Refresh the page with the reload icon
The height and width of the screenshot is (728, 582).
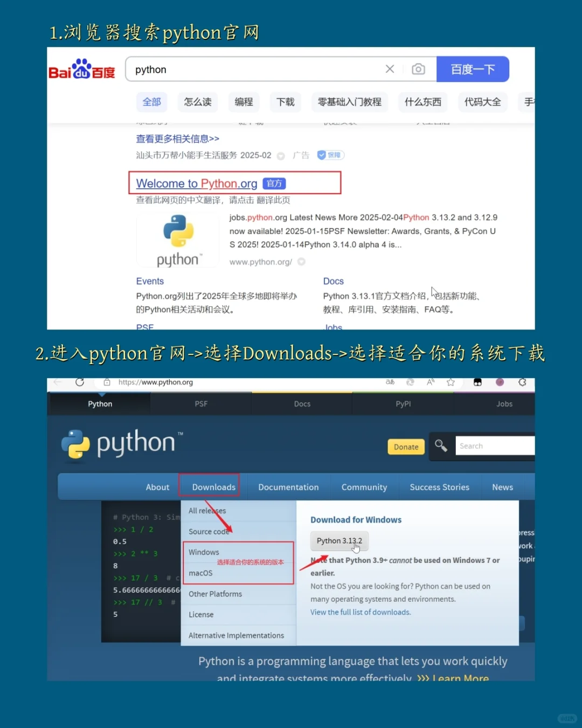click(x=80, y=382)
